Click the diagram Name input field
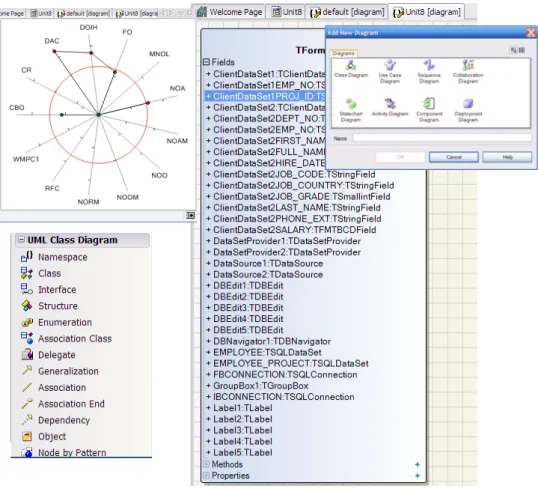This screenshot has width=538, height=489. coord(442,138)
